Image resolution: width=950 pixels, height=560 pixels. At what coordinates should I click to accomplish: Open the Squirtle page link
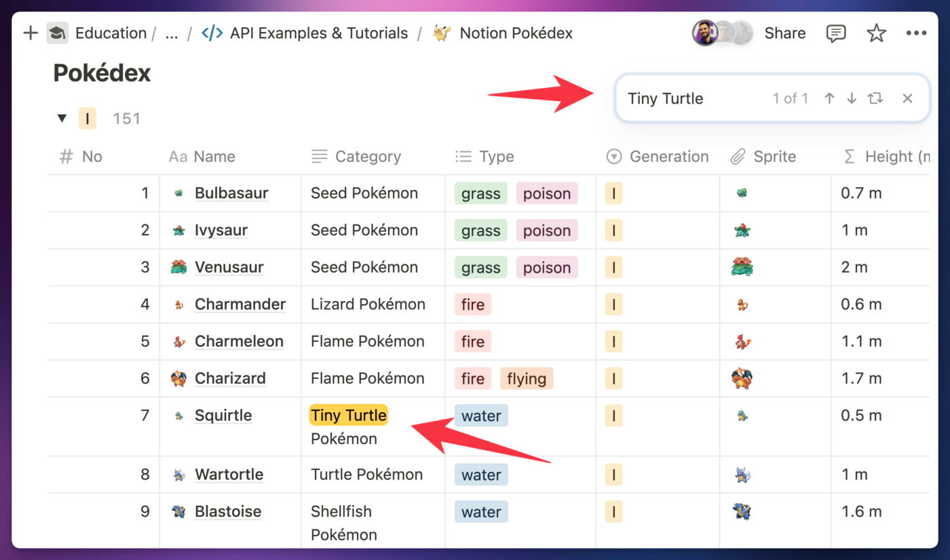223,416
